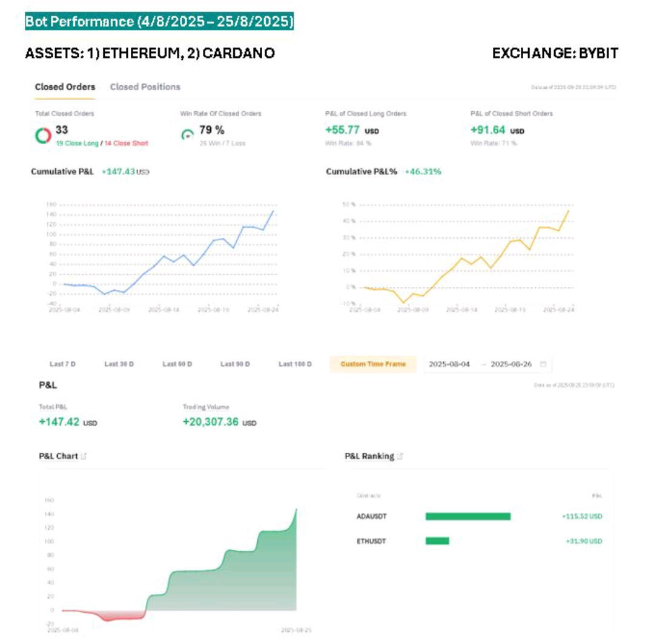
Task: Select the Last 90 D range
Action: (x=235, y=364)
